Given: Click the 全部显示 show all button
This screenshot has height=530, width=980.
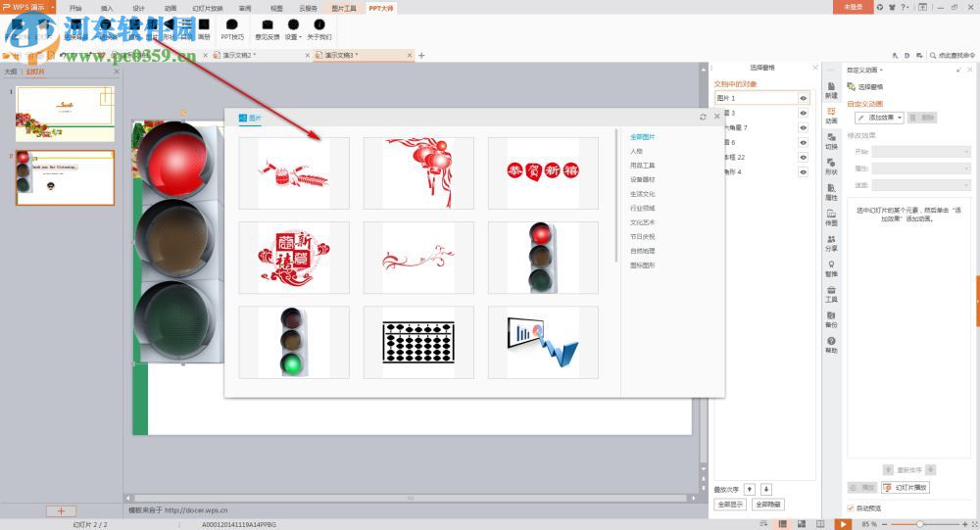Looking at the screenshot, I should click(730, 505).
